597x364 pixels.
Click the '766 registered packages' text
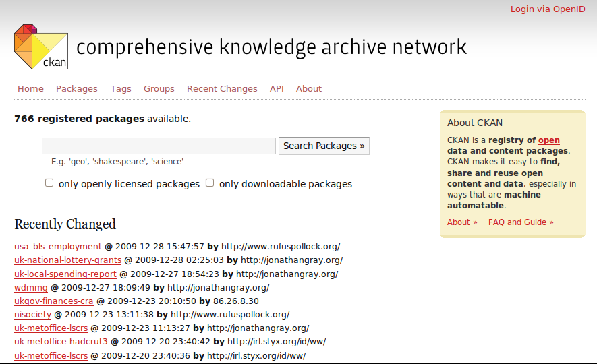pyautogui.click(x=79, y=119)
